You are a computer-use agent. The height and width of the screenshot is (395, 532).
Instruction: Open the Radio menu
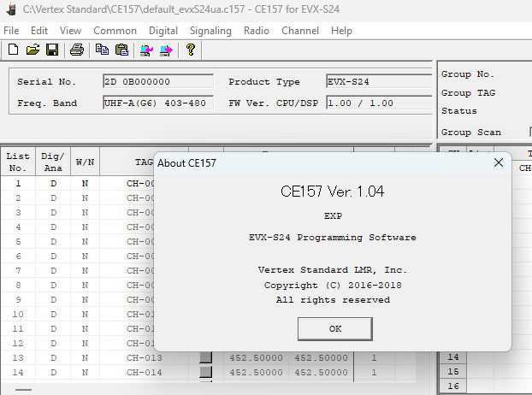tap(257, 31)
